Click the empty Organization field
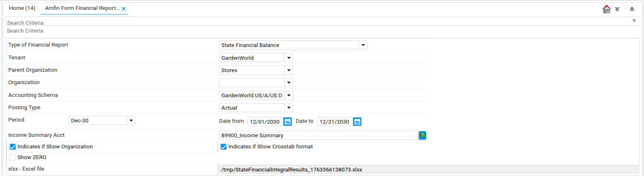 252,82
